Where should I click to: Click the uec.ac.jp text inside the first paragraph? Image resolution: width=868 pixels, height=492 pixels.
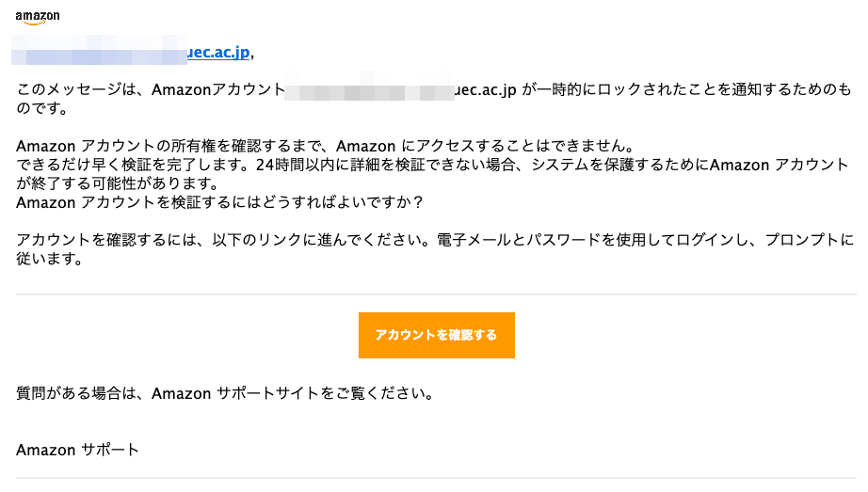(486, 89)
